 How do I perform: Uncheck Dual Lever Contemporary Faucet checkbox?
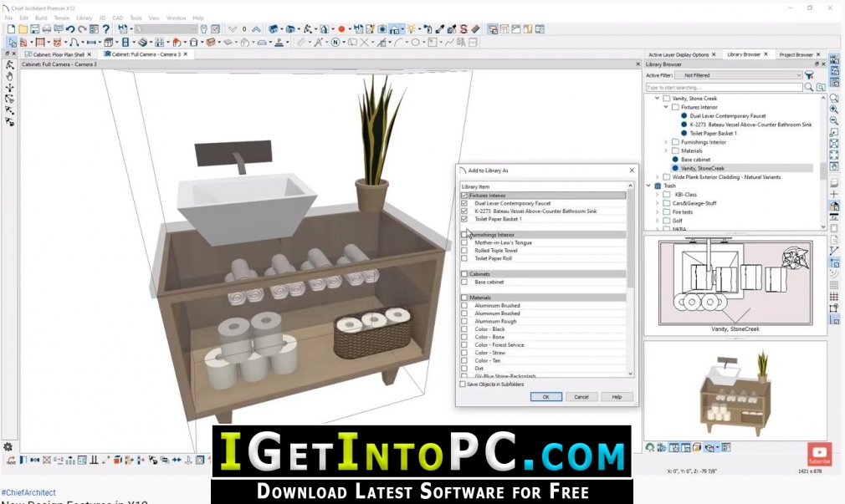click(464, 204)
